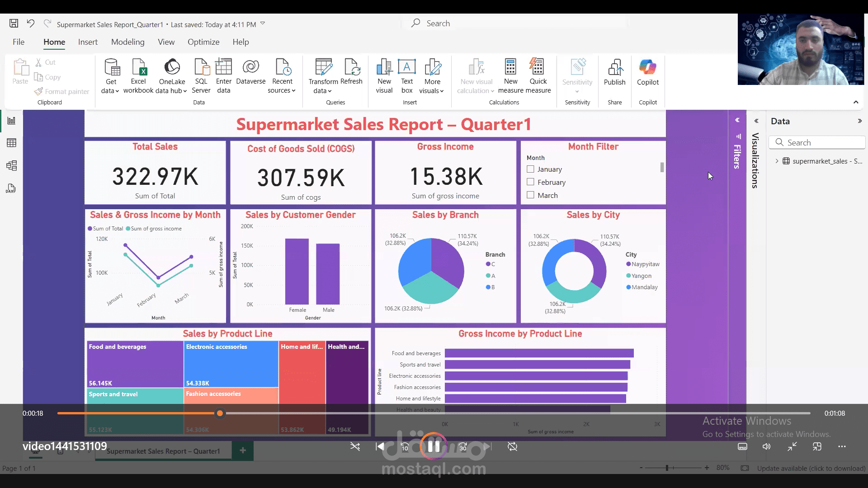The width and height of the screenshot is (868, 488).
Task: Open the title bar file dropdown
Action: 263,23
